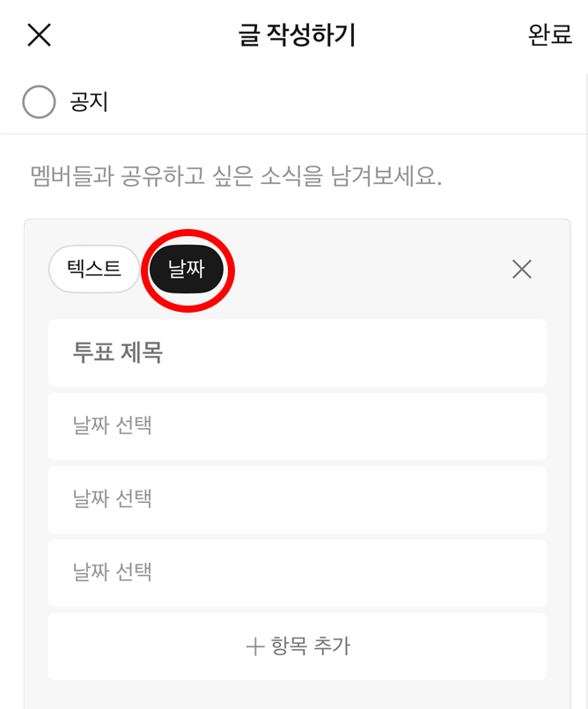Open the first 날짜 선택 date picker

click(297, 427)
